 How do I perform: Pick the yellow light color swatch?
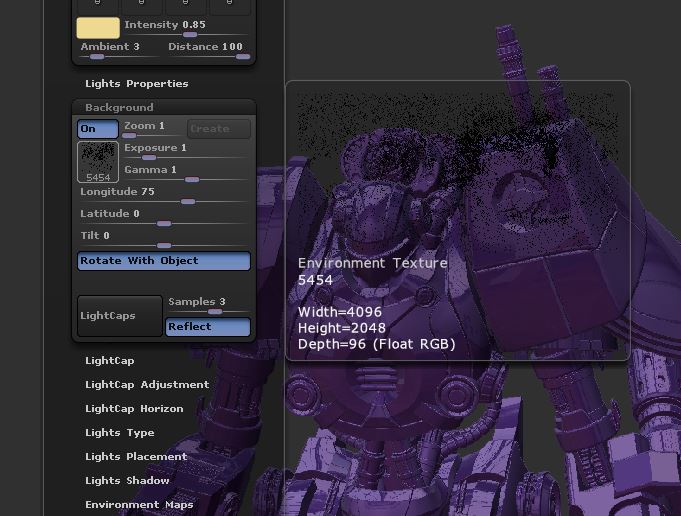point(98,28)
